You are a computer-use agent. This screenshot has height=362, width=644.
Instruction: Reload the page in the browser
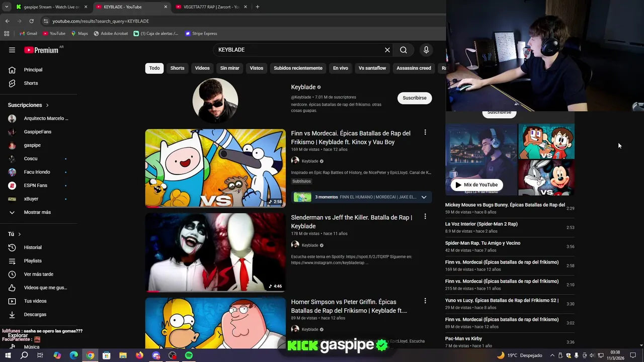[31, 21]
